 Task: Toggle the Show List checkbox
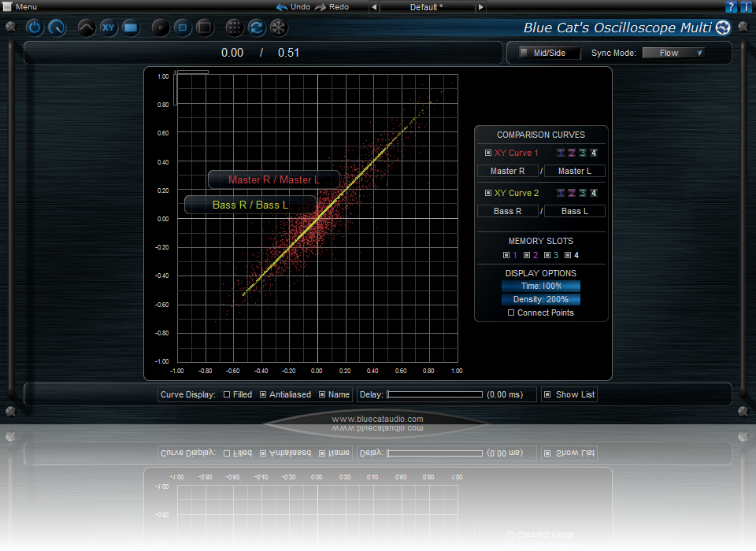coord(547,394)
